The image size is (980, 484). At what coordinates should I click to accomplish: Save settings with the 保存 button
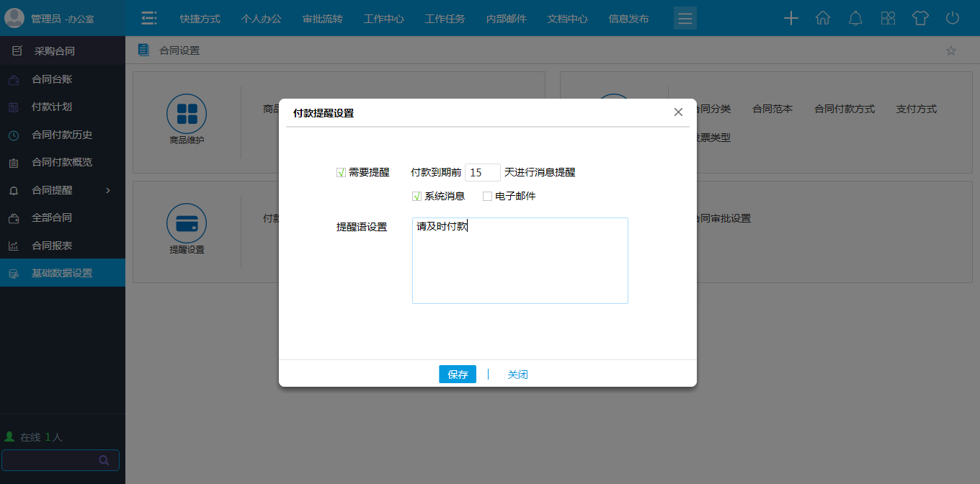[x=457, y=374]
